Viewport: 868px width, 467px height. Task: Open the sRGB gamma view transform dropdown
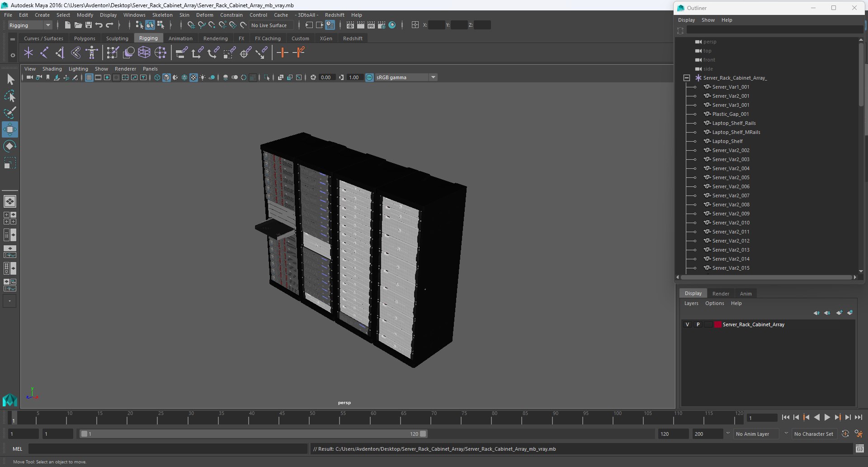point(406,77)
